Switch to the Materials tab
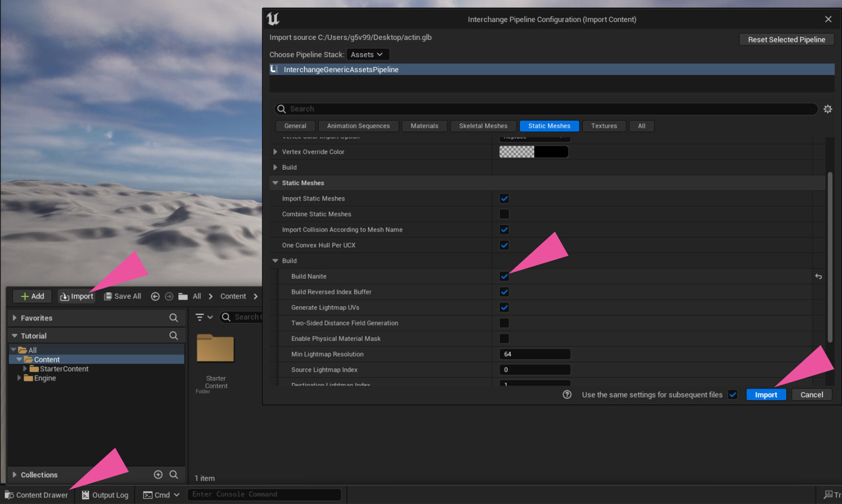The height and width of the screenshot is (504, 842). click(x=424, y=126)
